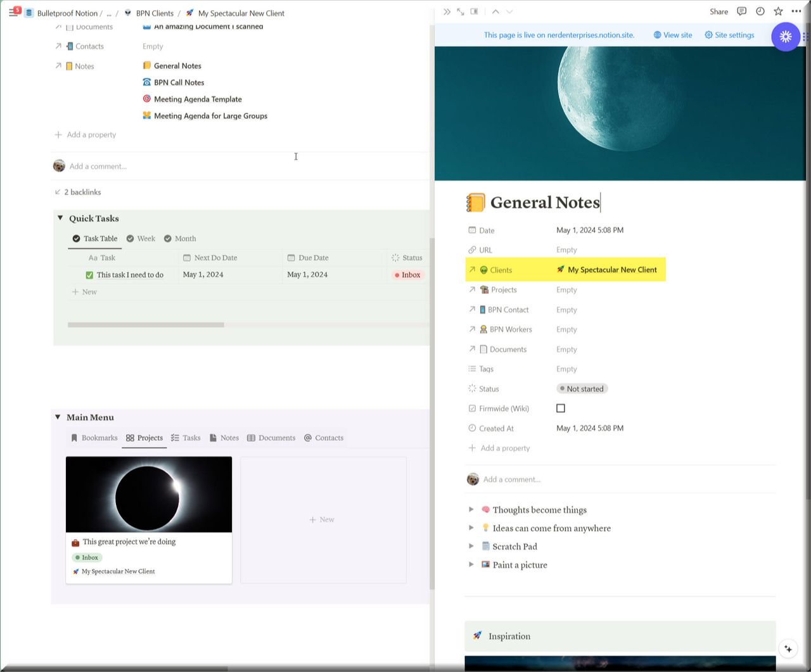The width and height of the screenshot is (811, 672).
Task: Open the three-dot more options menu
Action: tap(796, 11)
